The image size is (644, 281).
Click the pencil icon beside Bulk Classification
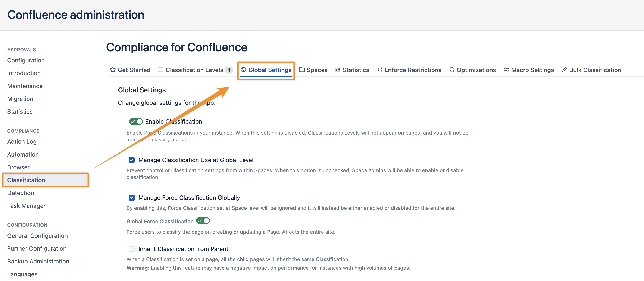[564, 70]
